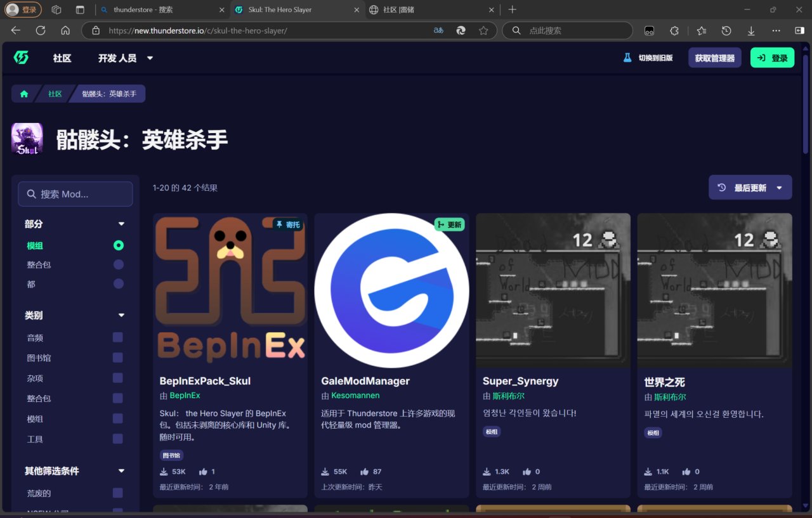Toggle the browser sidebar icon
This screenshot has width=812, height=518.
click(x=799, y=30)
